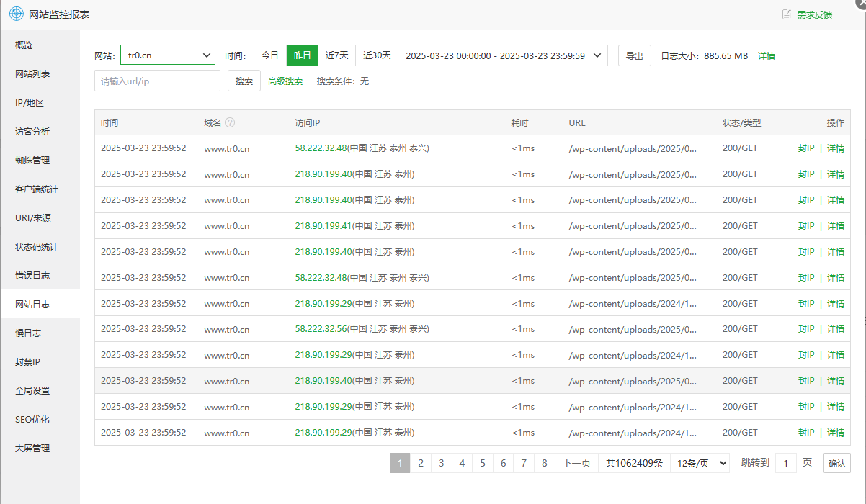Click 封IP in the first table row
Viewport: 866px width, 504px height.
(x=806, y=148)
